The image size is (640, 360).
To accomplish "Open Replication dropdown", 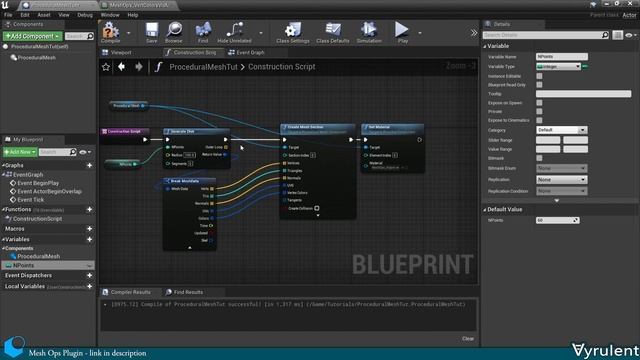I will click(x=562, y=180).
